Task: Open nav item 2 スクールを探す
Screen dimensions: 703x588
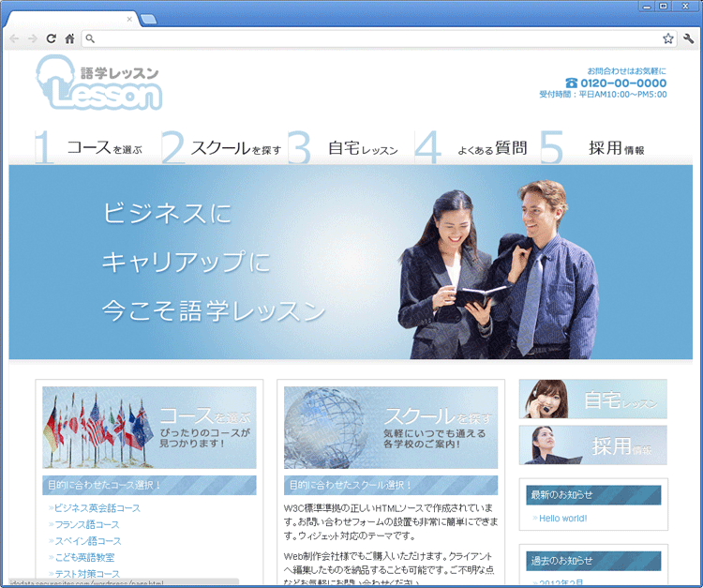Action: pos(224,147)
